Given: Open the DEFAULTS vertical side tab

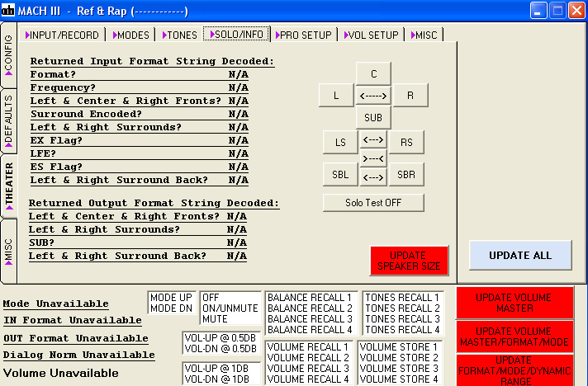Looking at the screenshot, I should tap(9, 120).
